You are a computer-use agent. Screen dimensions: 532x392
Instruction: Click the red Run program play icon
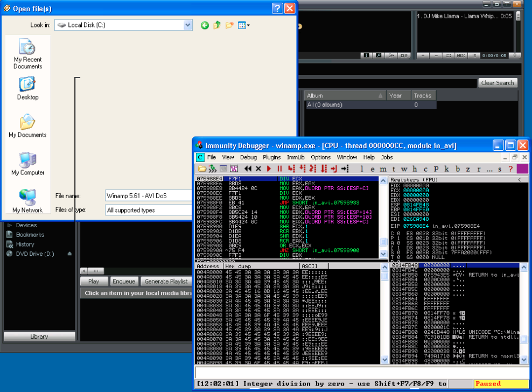(269, 169)
